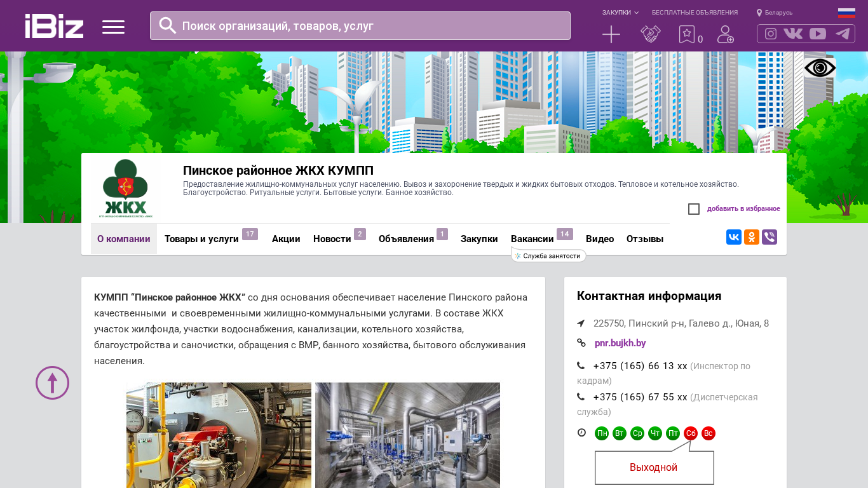Reveal phone number +375 (165) 67 55
Screen dimensions: 868x488
pyautogui.click(x=640, y=397)
